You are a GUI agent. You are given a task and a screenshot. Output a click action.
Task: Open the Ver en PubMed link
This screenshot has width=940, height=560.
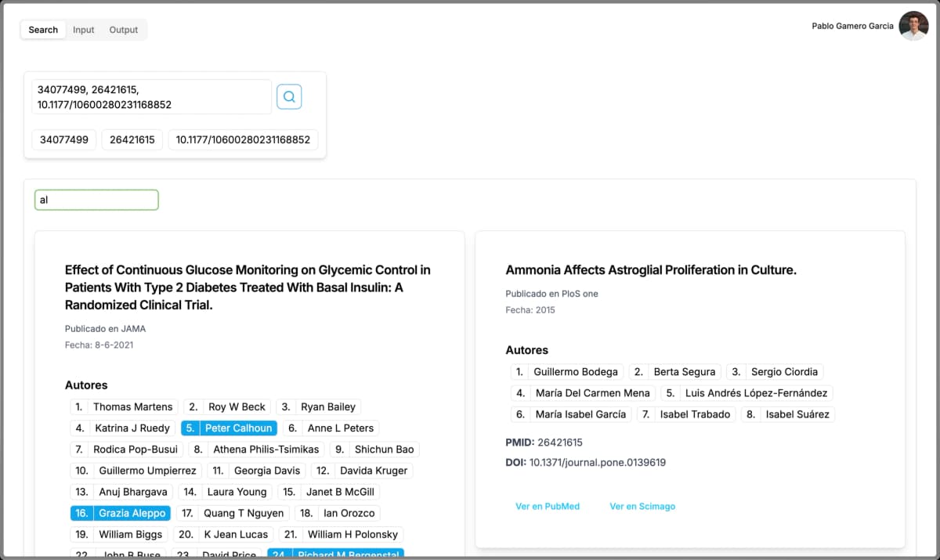548,506
